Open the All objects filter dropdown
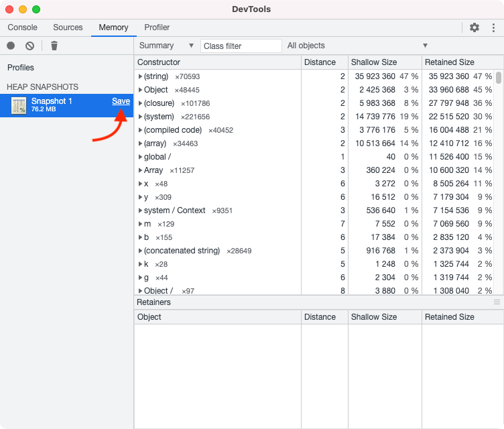Image resolution: width=504 pixels, height=429 pixels. tap(357, 46)
